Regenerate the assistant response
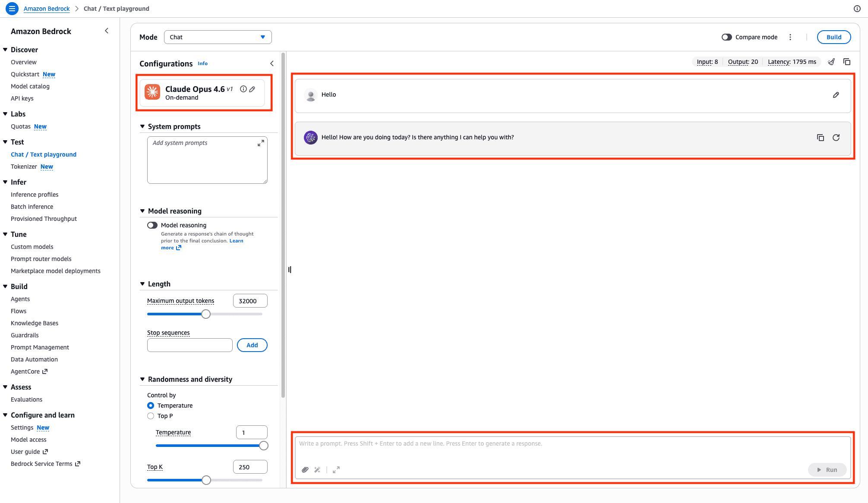 836,138
